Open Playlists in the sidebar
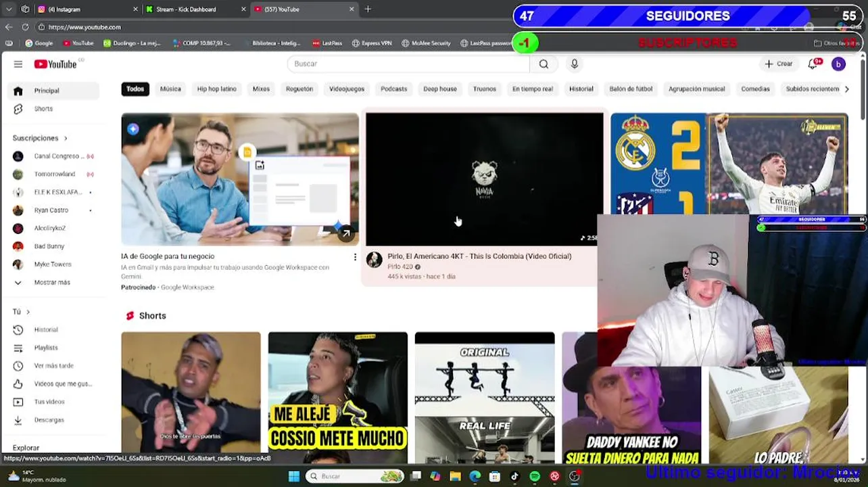Image resolution: width=868 pixels, height=487 pixels. [x=54, y=348]
